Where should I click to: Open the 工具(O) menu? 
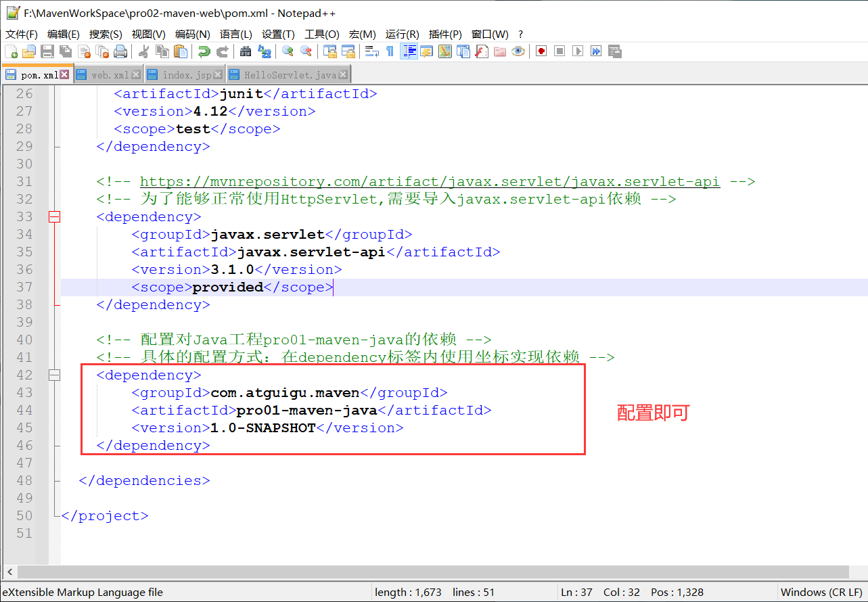(x=322, y=34)
